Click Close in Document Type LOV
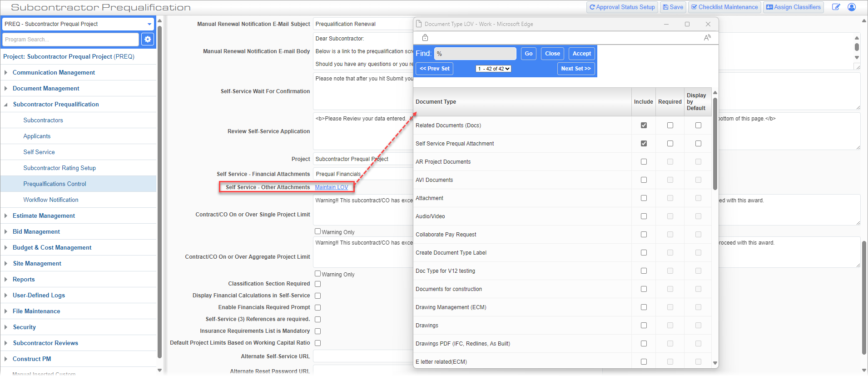 pos(552,54)
